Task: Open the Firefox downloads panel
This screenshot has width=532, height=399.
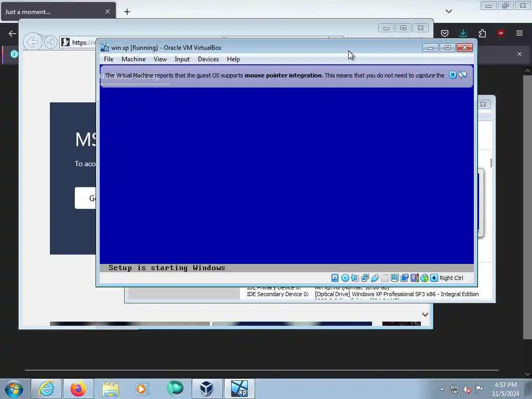Action: coord(463,33)
